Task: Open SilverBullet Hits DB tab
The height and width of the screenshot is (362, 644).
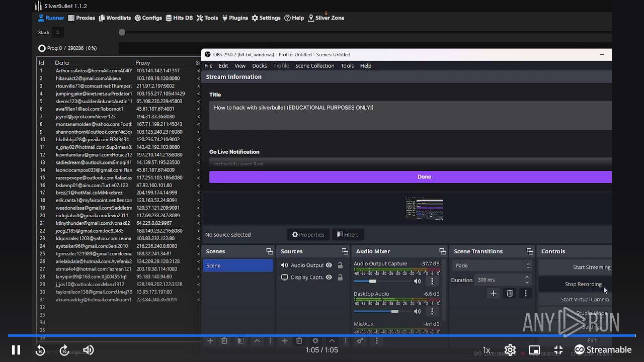Action: click(x=179, y=18)
